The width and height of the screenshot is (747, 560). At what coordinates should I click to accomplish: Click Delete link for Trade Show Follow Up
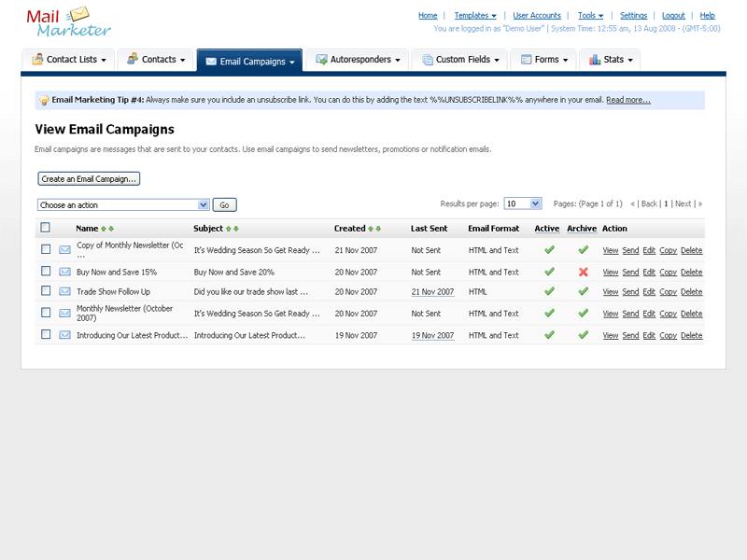click(x=691, y=292)
